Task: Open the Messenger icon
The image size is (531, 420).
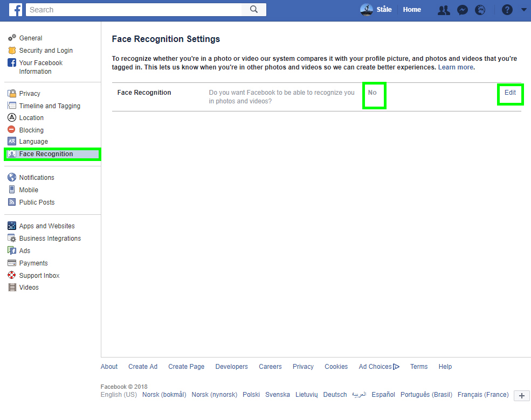Action: pyautogui.click(x=462, y=10)
